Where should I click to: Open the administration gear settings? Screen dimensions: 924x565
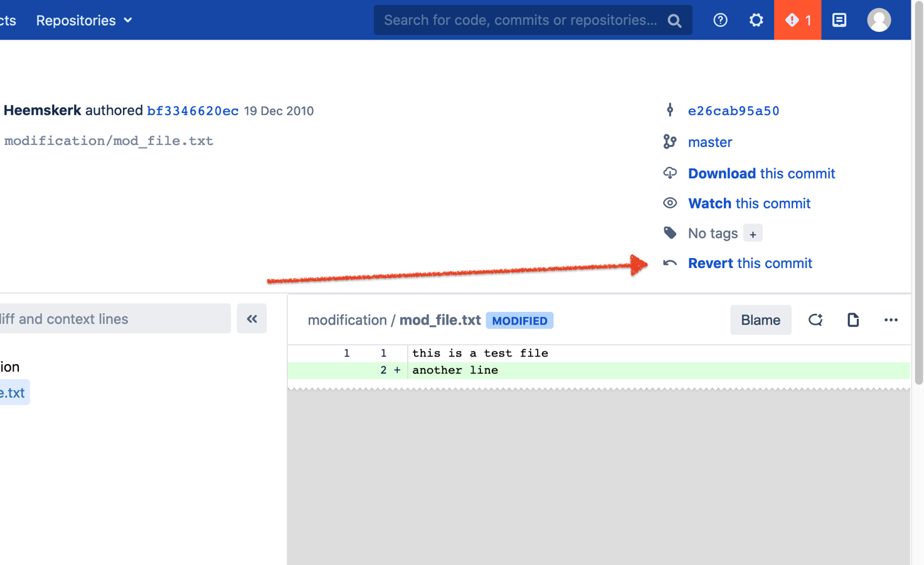tap(756, 20)
